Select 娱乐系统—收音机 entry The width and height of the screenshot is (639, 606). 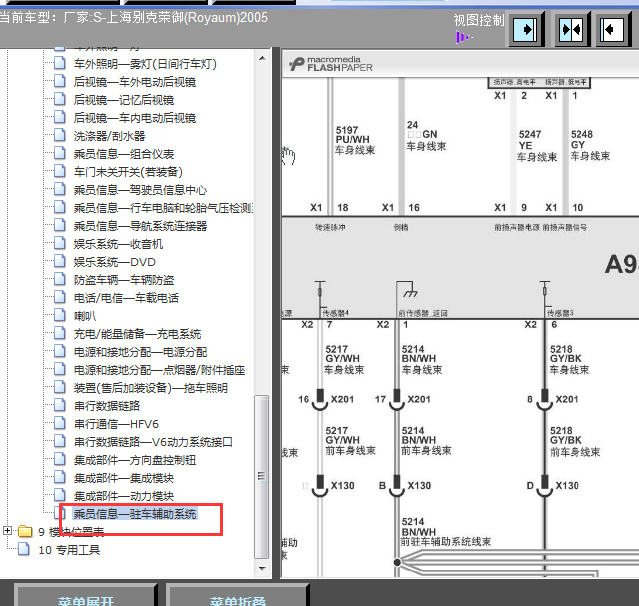click(118, 244)
